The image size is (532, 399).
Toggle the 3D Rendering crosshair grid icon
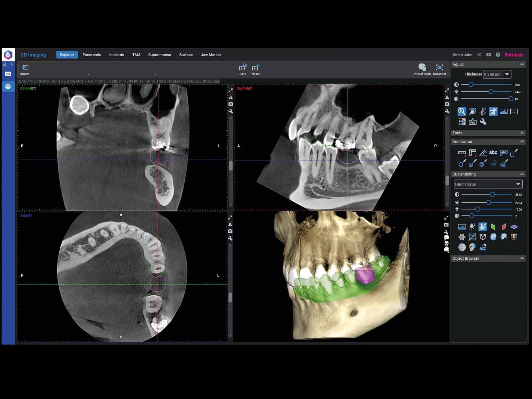coord(483,227)
